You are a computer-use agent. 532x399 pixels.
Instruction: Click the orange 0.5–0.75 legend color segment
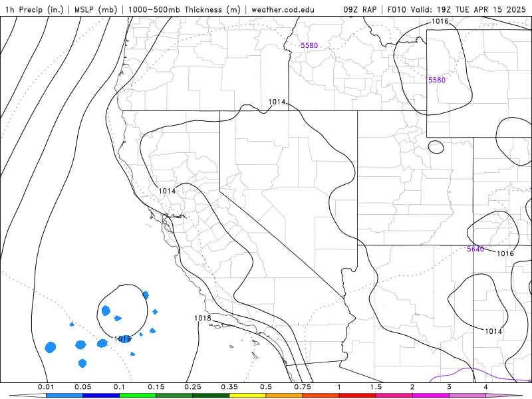click(x=285, y=396)
